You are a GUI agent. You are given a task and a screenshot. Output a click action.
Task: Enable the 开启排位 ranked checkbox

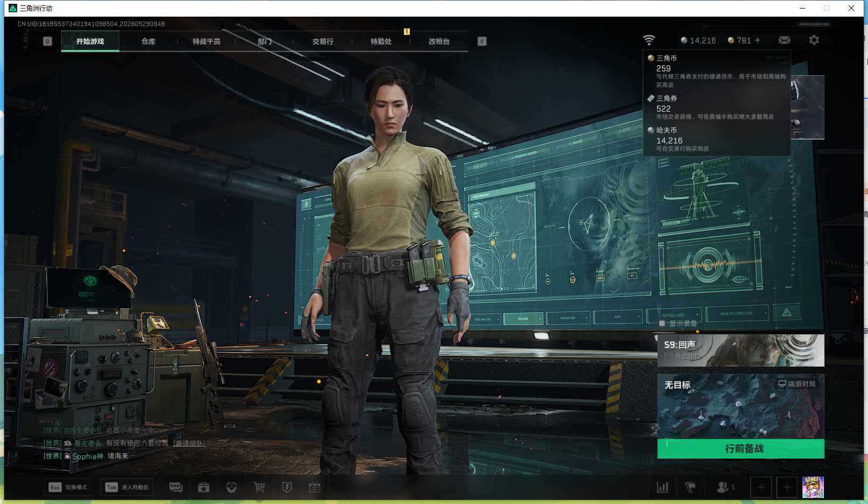(668, 356)
